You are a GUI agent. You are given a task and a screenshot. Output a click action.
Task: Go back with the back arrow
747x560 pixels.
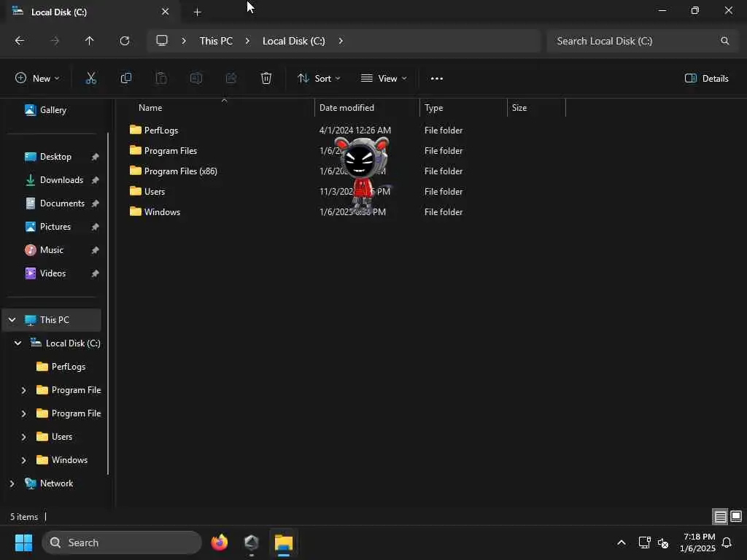click(x=20, y=41)
